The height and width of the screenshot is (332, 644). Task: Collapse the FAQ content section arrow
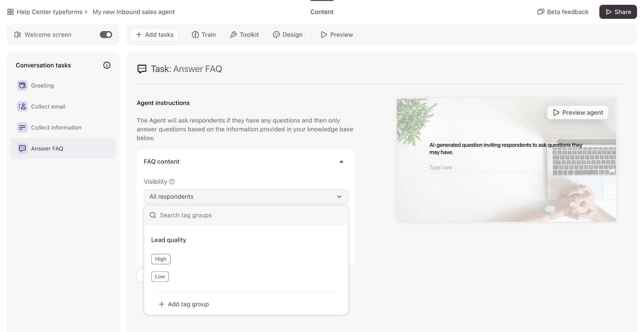[341, 162]
